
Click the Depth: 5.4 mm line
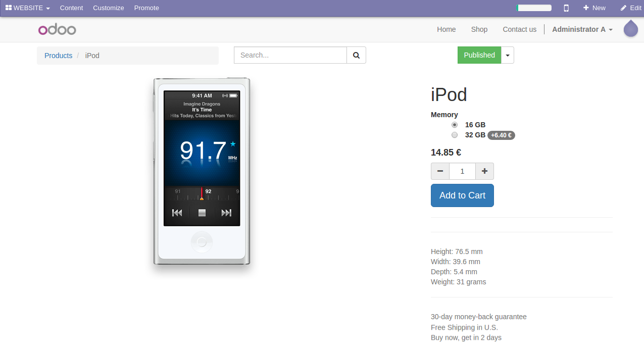tap(454, 272)
